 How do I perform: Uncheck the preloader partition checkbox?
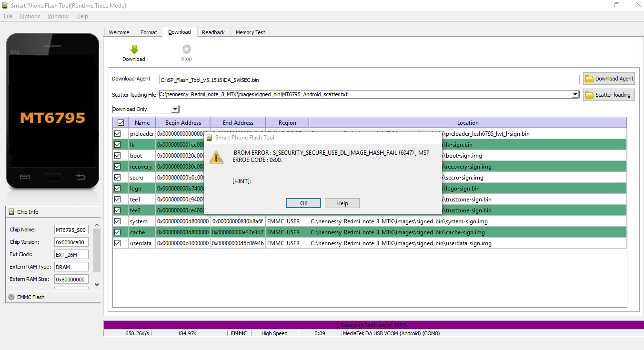[x=118, y=134]
